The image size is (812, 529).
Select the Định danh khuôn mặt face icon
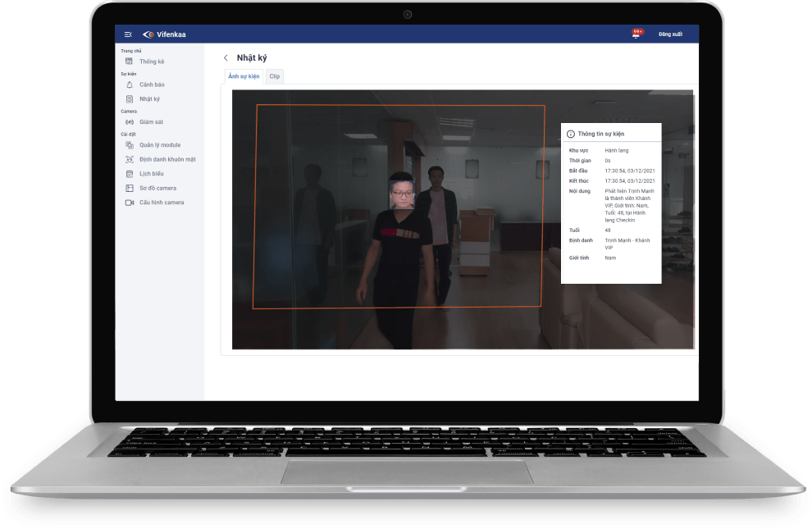click(129, 159)
